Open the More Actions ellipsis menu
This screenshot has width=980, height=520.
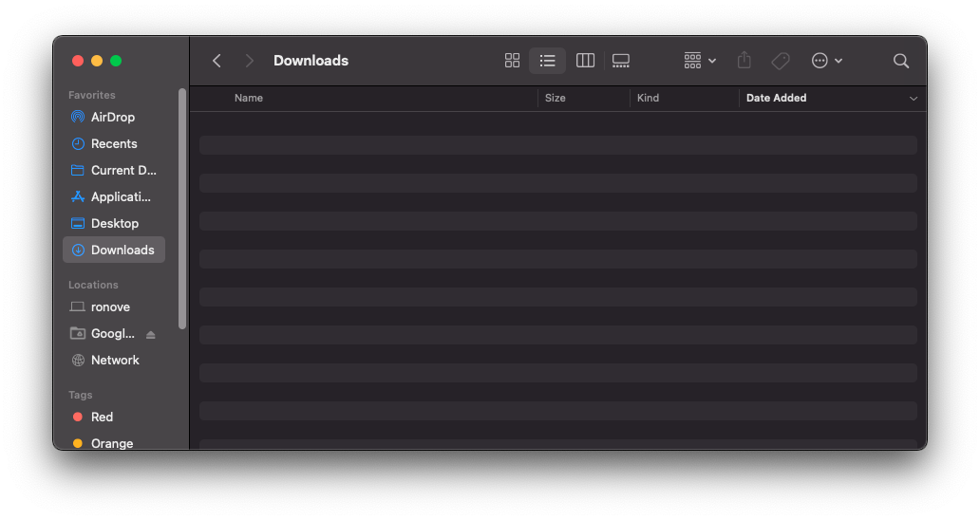[x=826, y=61]
